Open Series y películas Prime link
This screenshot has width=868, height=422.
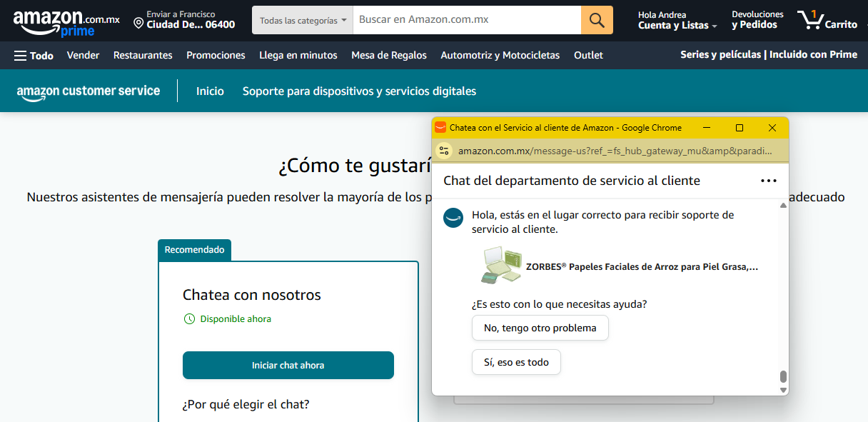(x=769, y=54)
